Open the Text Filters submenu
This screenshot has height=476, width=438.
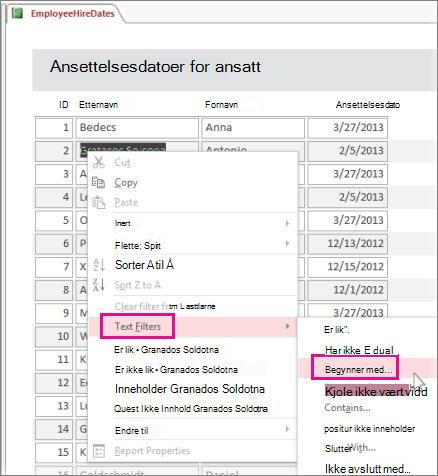[x=138, y=326]
